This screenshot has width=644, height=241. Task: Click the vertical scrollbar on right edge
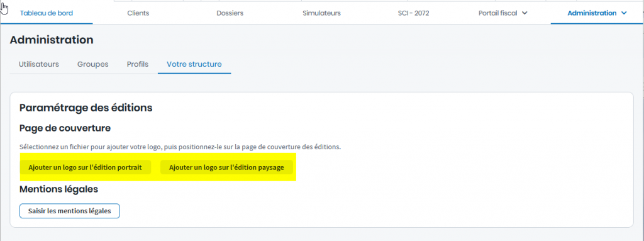[x=642, y=123]
